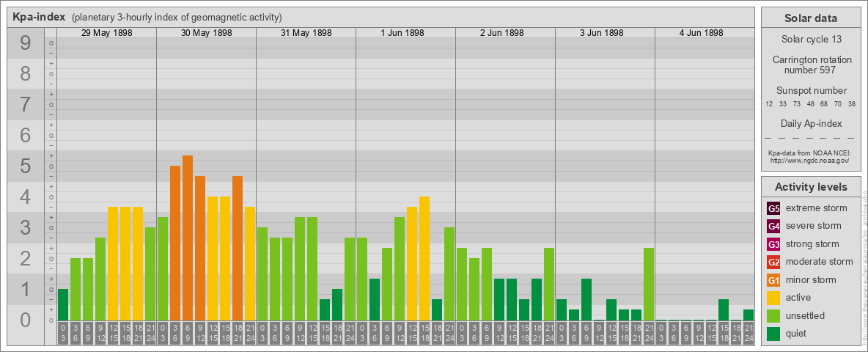Image resolution: width=868 pixels, height=352 pixels.
Task: Click the 3 Jun 21-24h light green bar
Action: click(649, 284)
